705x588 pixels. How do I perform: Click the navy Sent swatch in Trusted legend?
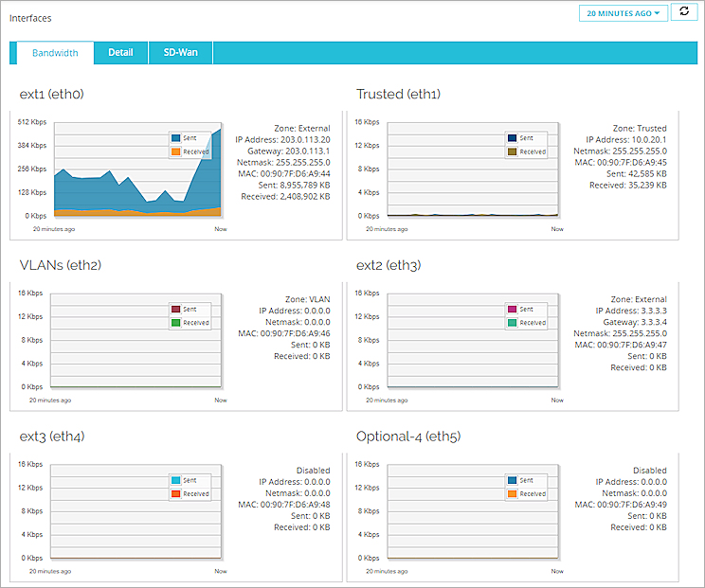513,138
